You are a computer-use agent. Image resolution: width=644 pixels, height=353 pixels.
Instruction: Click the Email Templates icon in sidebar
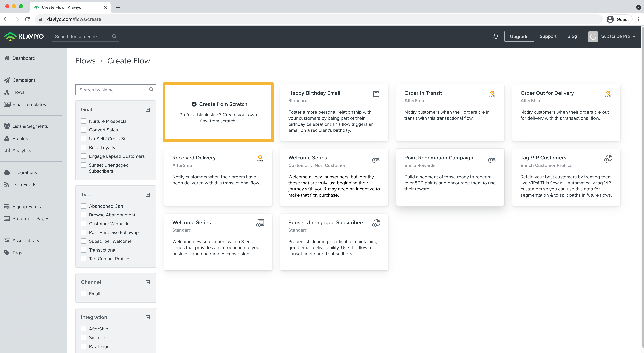pos(7,104)
